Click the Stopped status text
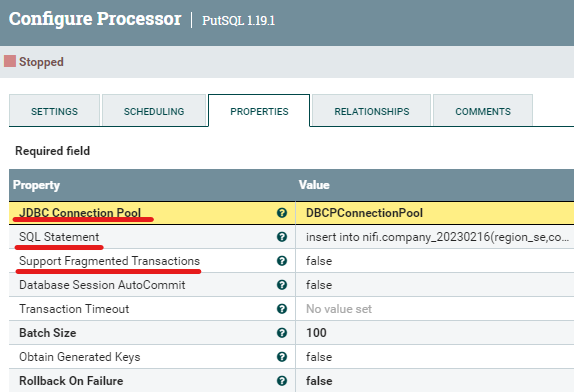The height and width of the screenshot is (392, 574). (x=41, y=61)
